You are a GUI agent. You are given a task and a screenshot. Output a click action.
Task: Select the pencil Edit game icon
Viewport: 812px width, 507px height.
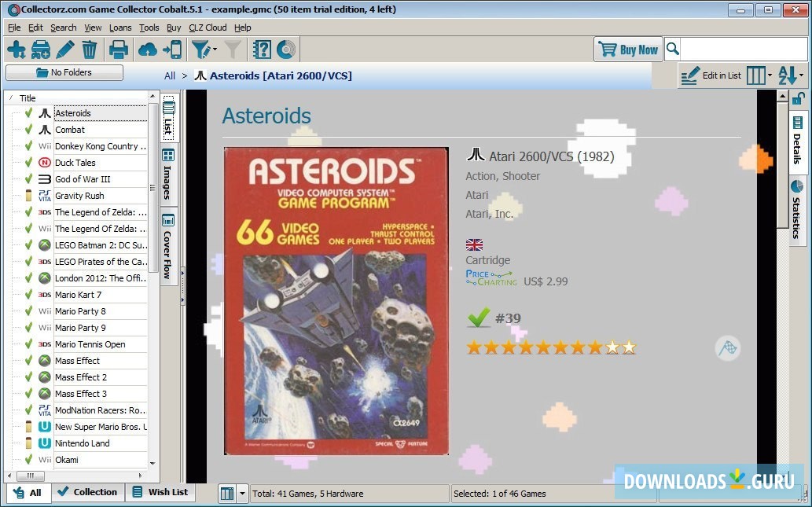65,50
